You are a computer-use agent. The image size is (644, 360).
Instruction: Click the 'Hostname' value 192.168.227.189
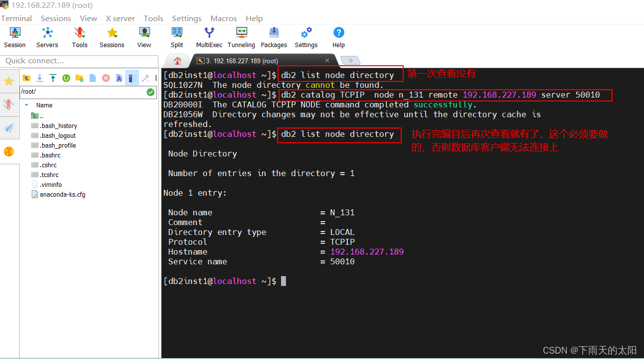(367, 252)
